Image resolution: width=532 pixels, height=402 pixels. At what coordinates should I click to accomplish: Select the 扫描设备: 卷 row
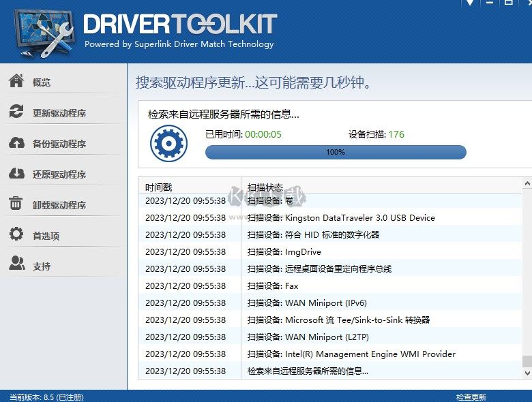tap(330, 201)
